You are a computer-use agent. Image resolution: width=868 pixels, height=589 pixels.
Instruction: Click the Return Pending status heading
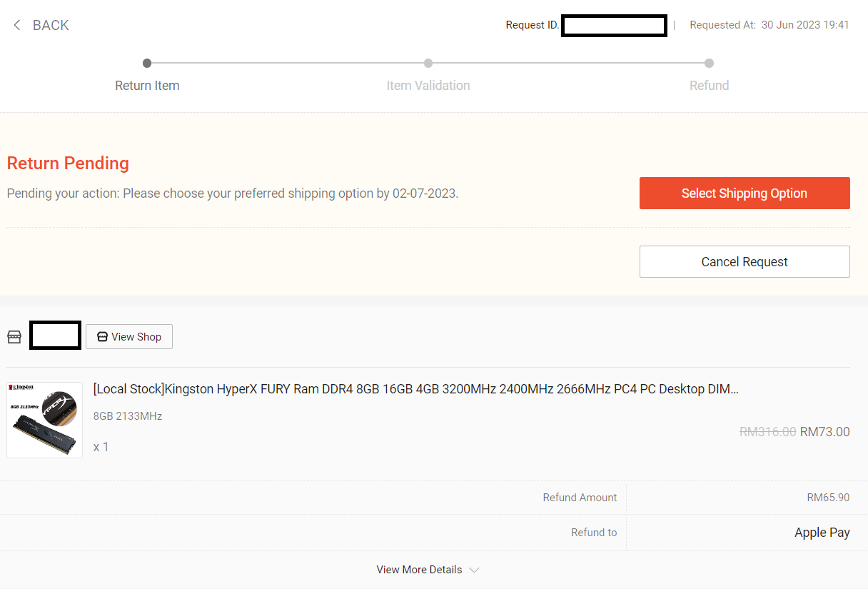(68, 163)
